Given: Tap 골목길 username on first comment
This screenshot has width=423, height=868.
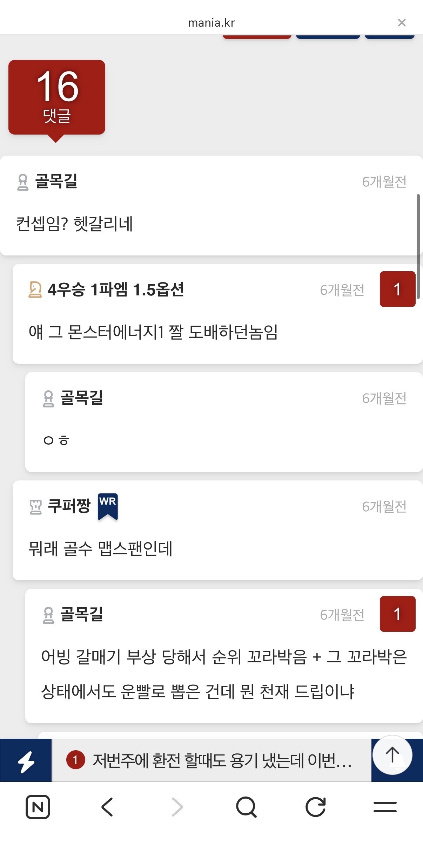Looking at the screenshot, I should click(56, 182).
